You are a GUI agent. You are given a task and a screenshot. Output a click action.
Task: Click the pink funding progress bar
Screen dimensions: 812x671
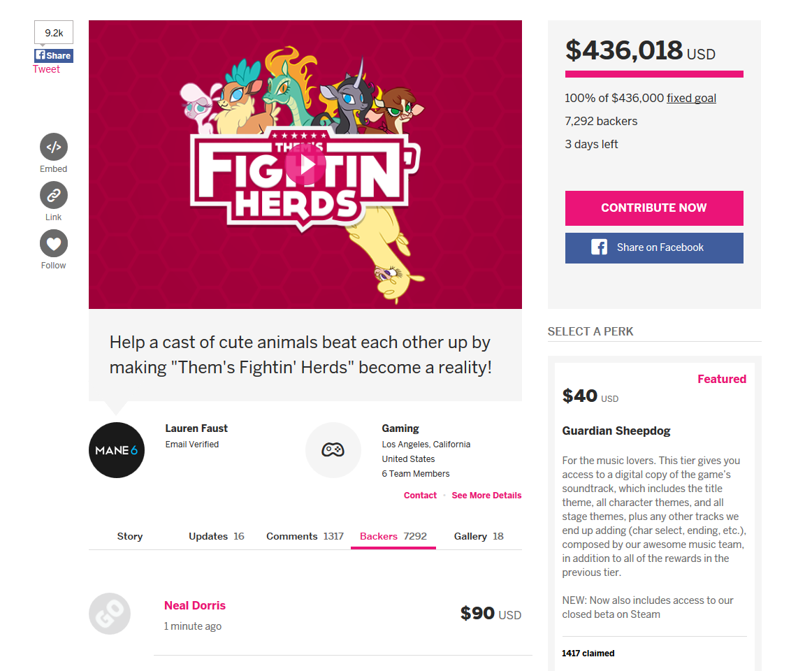[654, 74]
